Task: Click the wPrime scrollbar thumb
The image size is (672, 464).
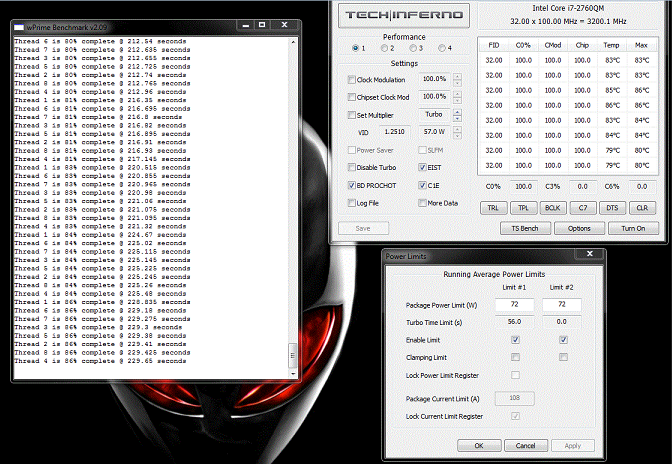Action: click(x=293, y=355)
